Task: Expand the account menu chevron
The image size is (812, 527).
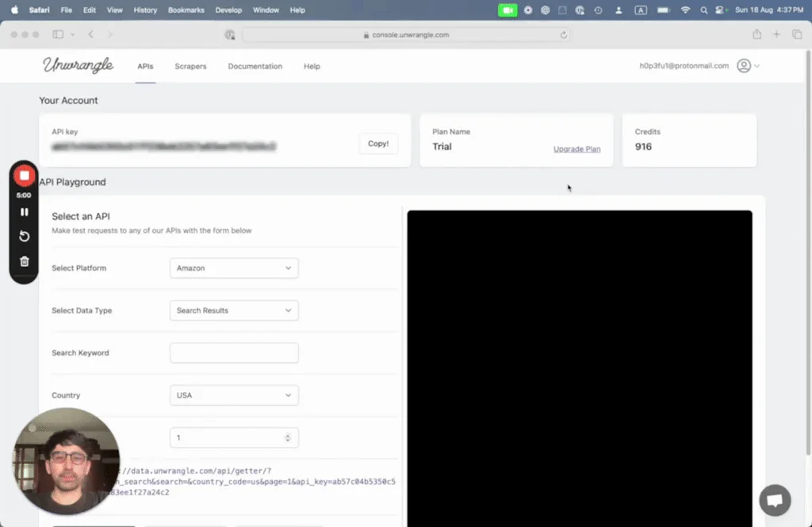Action: pyautogui.click(x=759, y=66)
